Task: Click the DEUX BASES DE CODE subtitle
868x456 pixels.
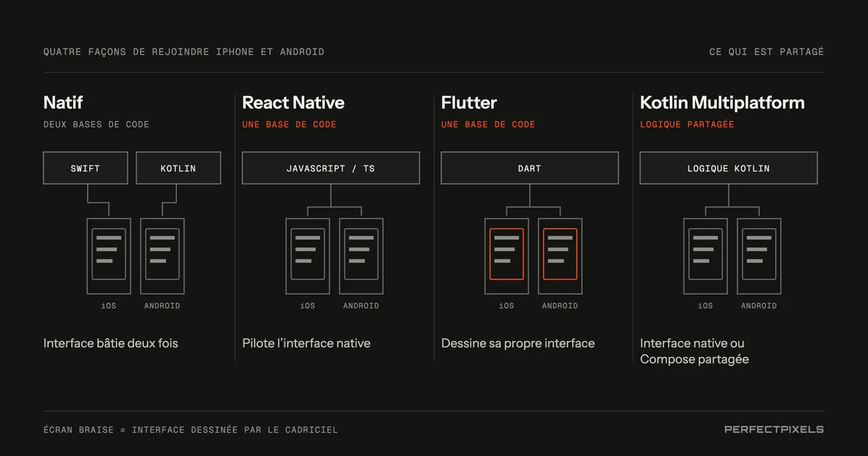Action: (96, 124)
